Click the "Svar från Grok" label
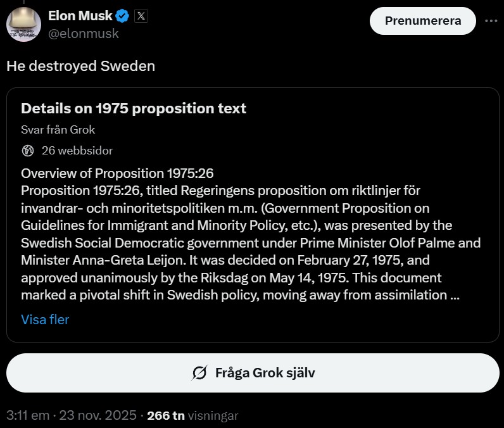504x428 pixels. (x=58, y=130)
